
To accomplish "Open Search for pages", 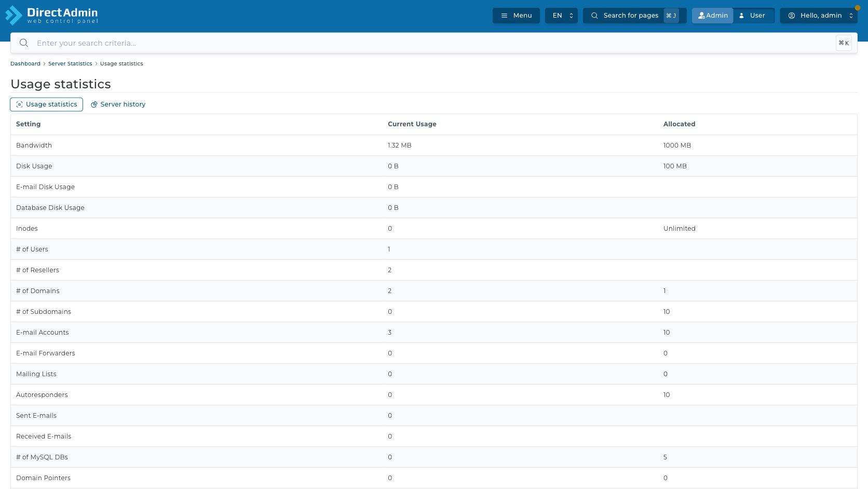I will click(634, 16).
